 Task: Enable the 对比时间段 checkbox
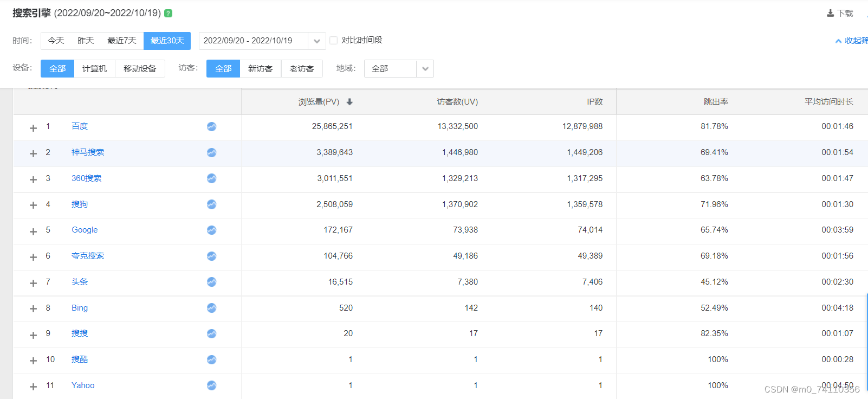pos(333,40)
